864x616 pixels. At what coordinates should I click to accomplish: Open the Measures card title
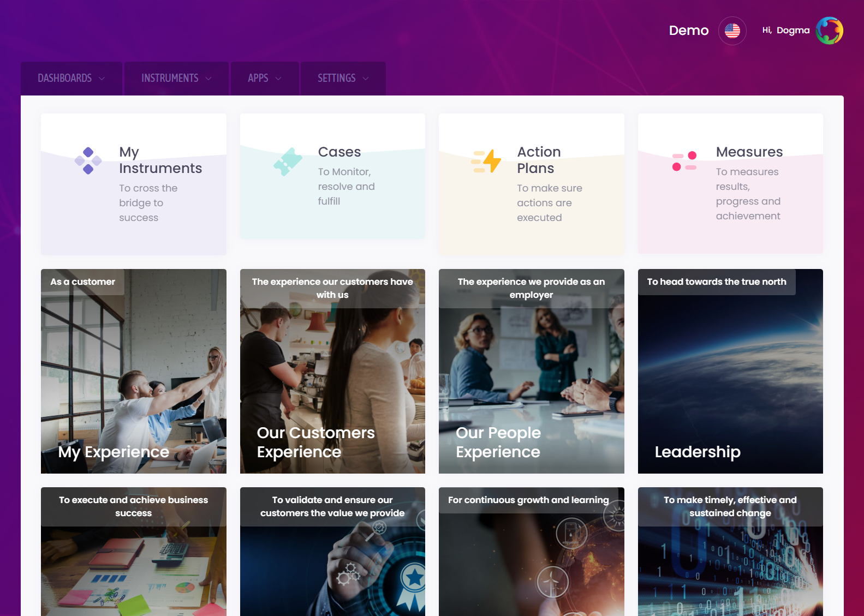click(x=749, y=152)
